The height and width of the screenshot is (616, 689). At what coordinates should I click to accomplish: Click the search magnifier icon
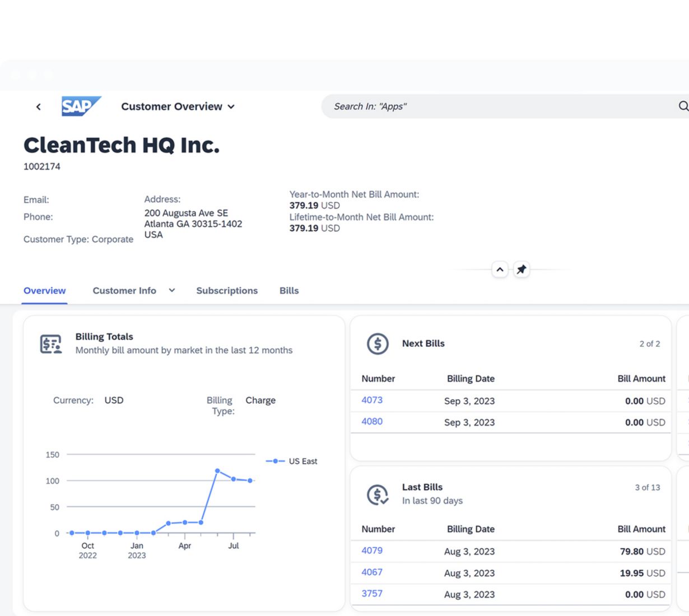(x=683, y=106)
